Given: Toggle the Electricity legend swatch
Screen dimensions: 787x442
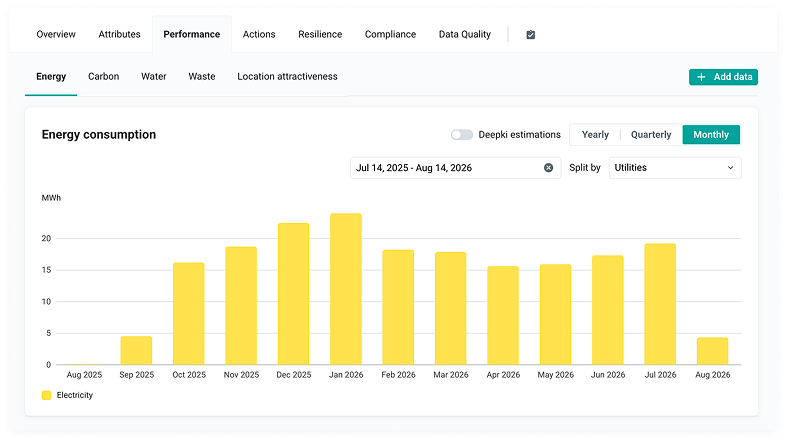Looking at the screenshot, I should tap(47, 395).
